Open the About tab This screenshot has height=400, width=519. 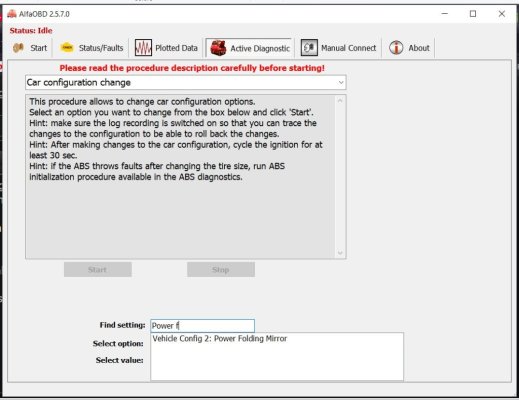[x=409, y=48]
